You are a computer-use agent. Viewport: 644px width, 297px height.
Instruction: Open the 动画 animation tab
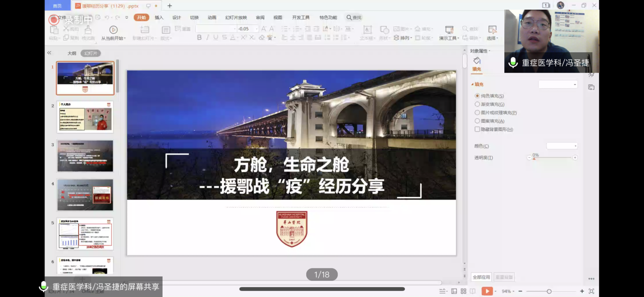[x=212, y=17]
